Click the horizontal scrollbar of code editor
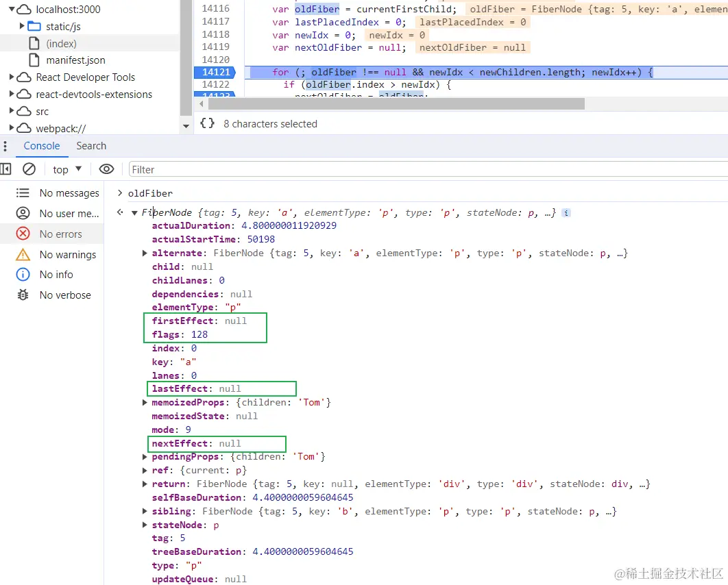The image size is (728, 585). (396, 104)
